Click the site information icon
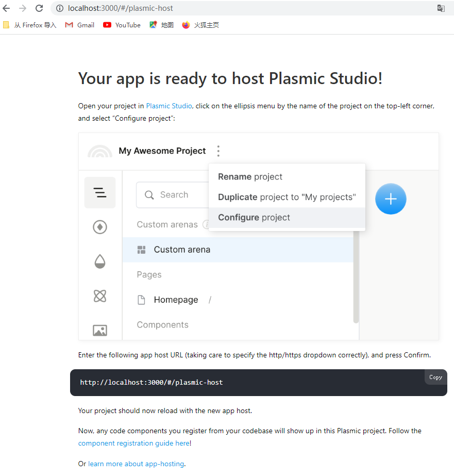 pyautogui.click(x=59, y=8)
